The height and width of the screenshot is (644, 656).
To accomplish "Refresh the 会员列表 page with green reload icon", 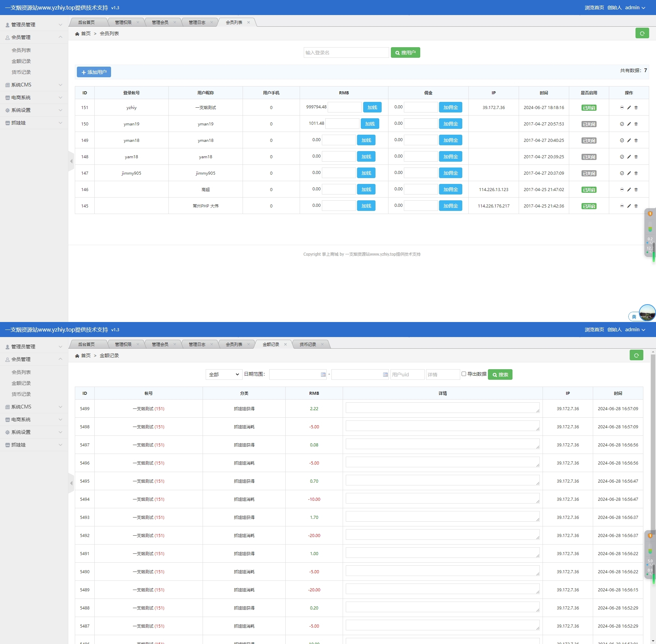I will point(642,33).
